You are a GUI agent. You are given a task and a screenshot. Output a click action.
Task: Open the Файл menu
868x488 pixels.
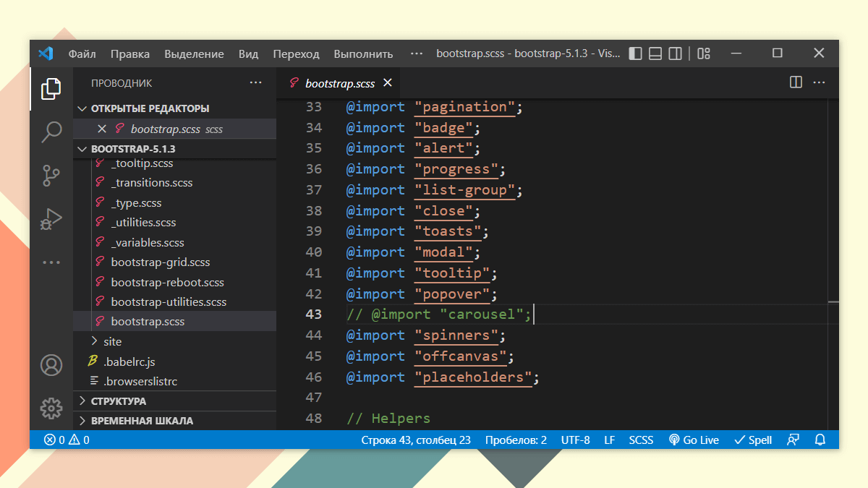tap(82, 53)
